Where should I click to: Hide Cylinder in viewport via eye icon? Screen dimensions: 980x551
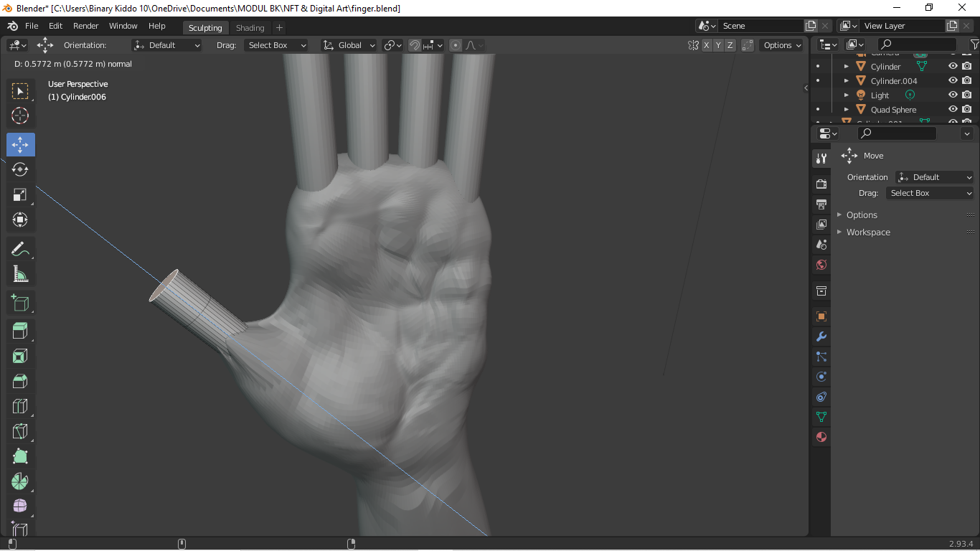coord(953,66)
